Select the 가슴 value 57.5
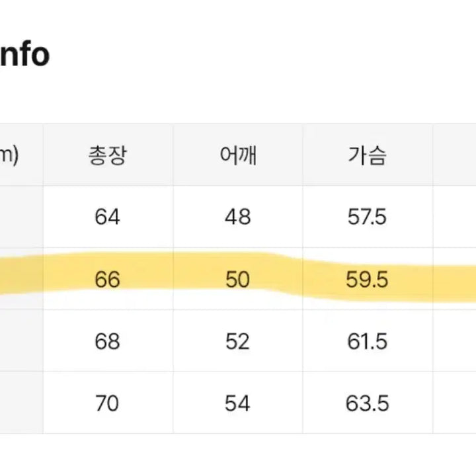 click(x=367, y=217)
